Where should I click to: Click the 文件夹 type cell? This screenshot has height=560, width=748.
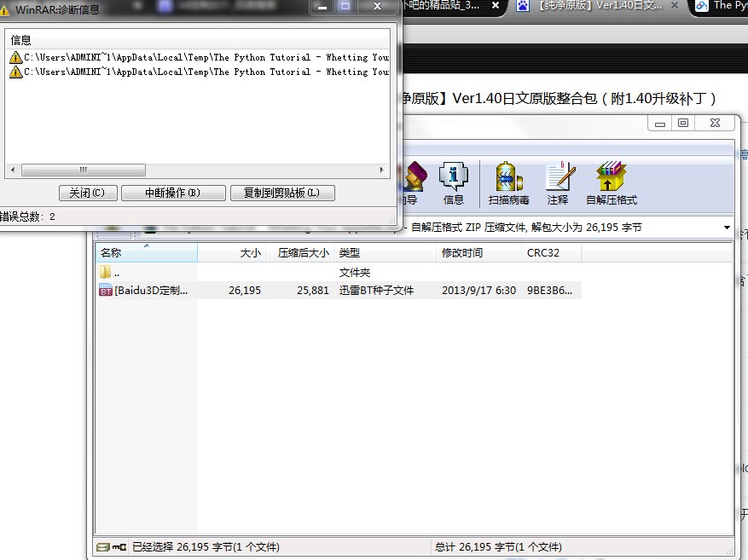click(355, 273)
